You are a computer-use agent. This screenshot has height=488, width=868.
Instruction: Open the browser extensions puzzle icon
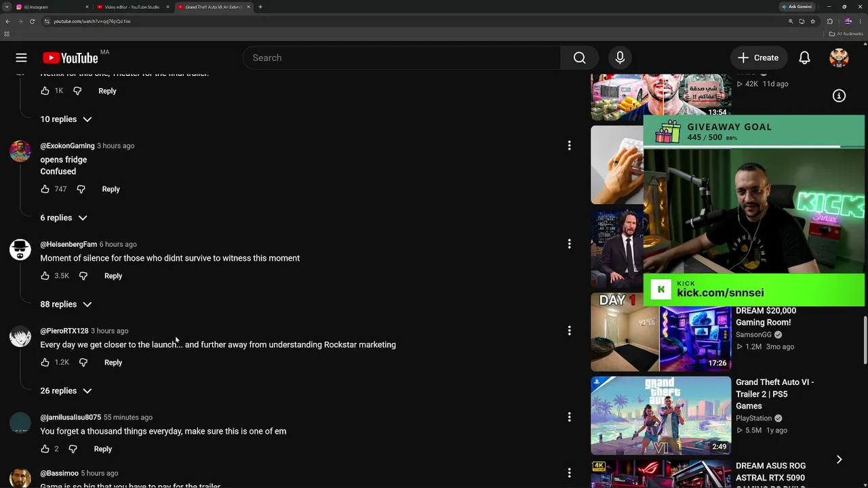[829, 21]
